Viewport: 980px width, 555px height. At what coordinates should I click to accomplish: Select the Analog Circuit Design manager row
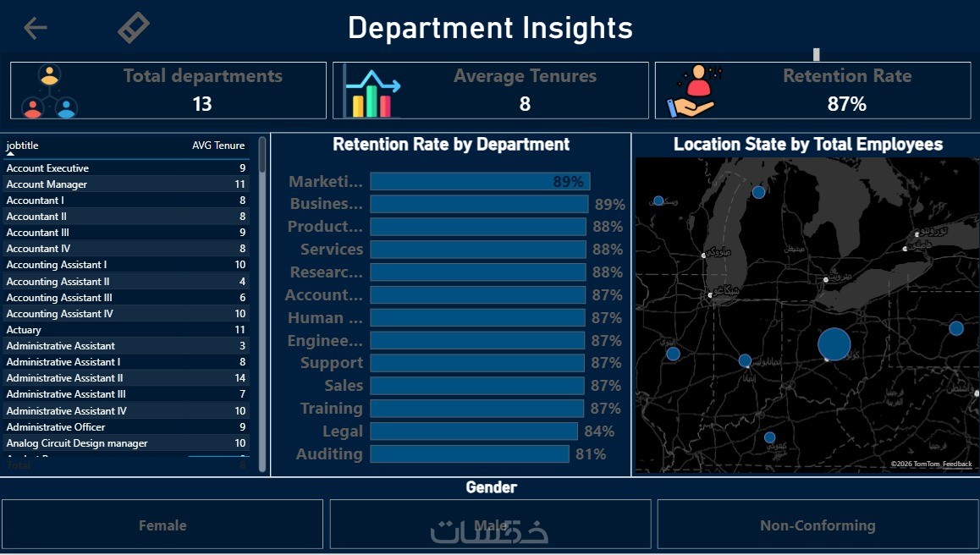[126, 443]
